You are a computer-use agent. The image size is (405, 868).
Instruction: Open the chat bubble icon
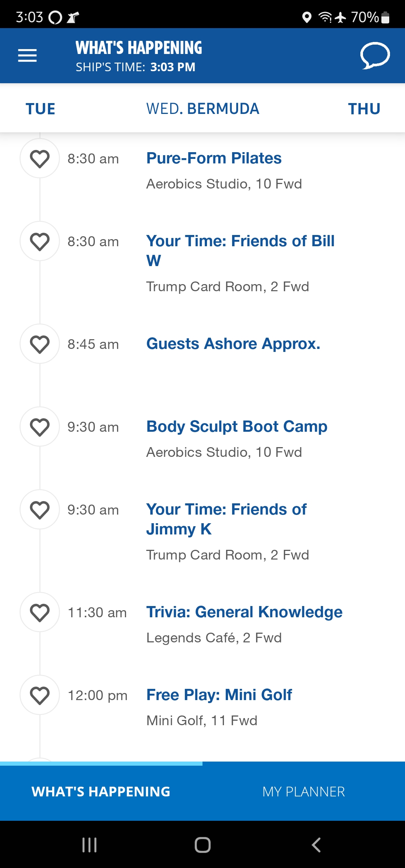point(375,55)
